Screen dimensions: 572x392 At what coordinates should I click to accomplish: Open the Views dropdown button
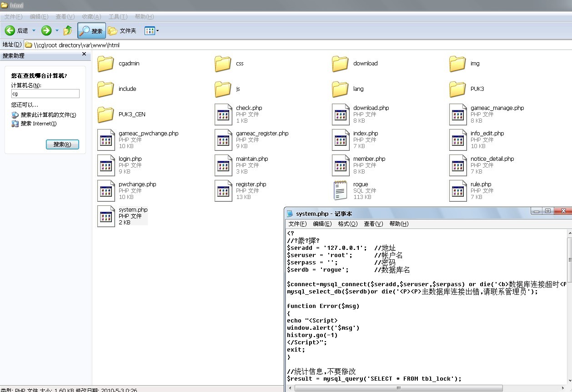[x=151, y=30]
